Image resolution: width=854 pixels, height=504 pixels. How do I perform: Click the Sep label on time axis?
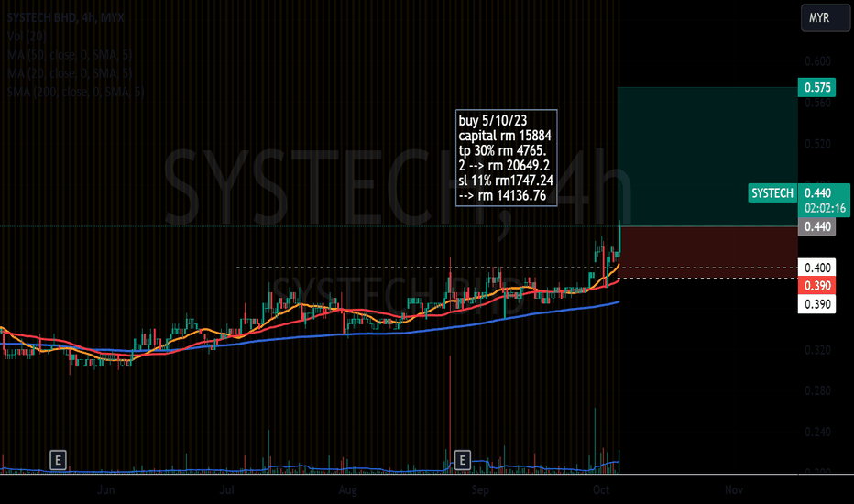(x=480, y=489)
